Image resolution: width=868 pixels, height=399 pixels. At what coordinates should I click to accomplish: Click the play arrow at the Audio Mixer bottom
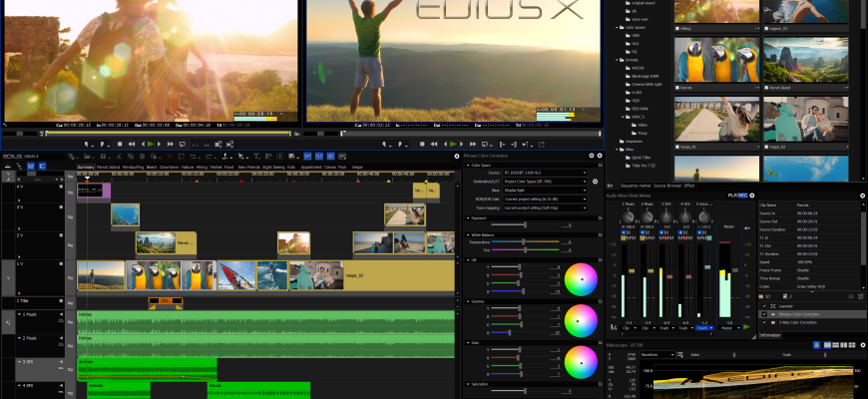coord(746,327)
